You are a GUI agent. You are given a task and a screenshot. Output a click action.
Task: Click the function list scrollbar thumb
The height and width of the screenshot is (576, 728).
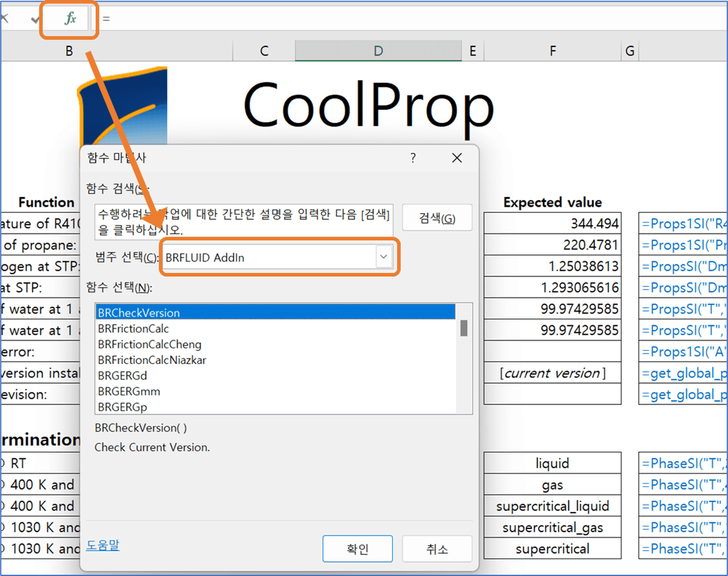pos(464,328)
